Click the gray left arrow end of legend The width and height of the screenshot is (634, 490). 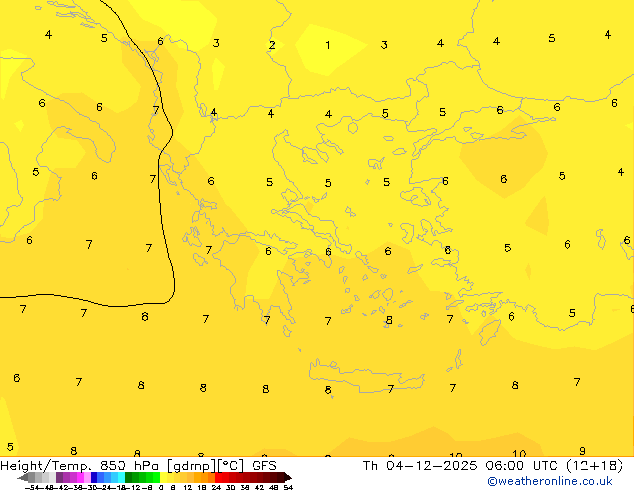click(x=23, y=477)
